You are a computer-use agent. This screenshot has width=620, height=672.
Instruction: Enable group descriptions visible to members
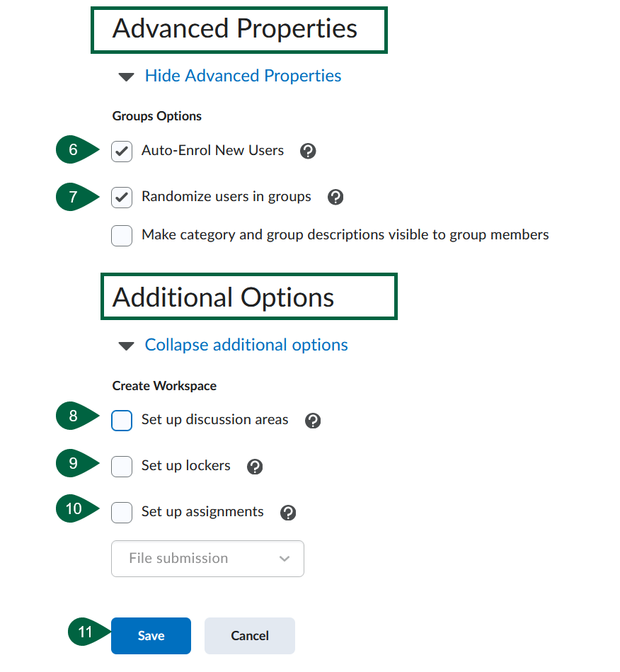click(121, 234)
